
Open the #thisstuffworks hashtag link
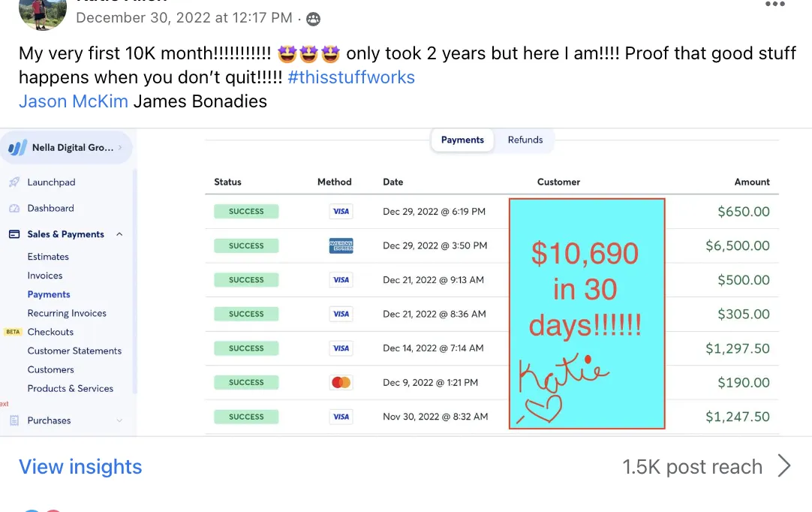351,77
